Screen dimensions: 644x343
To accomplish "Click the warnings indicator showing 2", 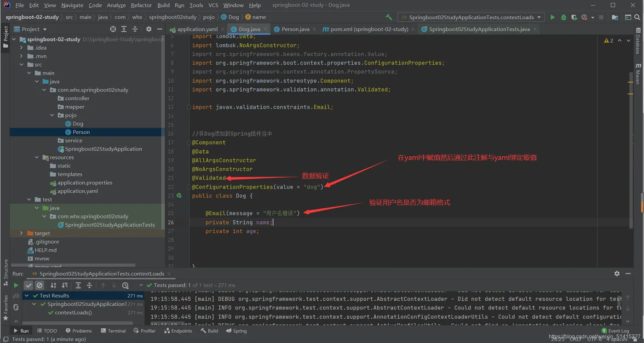I will pyautogui.click(x=609, y=40).
